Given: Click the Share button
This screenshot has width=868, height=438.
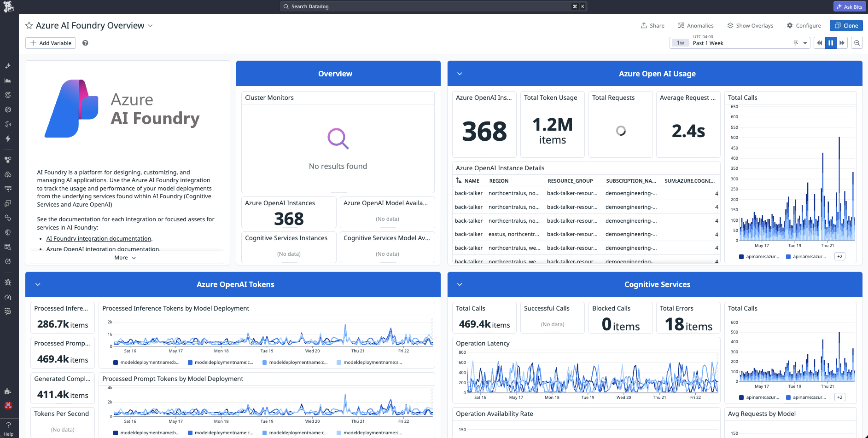Looking at the screenshot, I should point(652,26).
